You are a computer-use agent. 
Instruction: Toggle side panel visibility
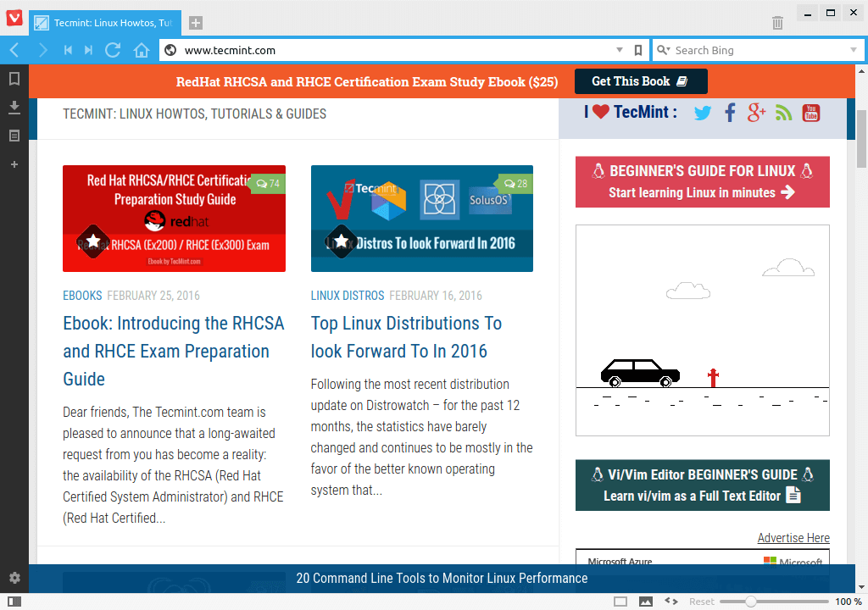tap(14, 602)
